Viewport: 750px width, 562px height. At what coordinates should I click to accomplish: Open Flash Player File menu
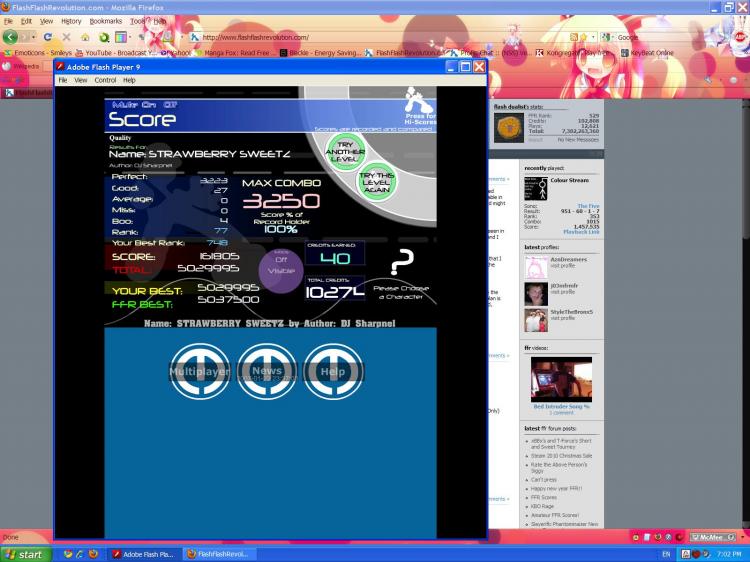coord(63,80)
